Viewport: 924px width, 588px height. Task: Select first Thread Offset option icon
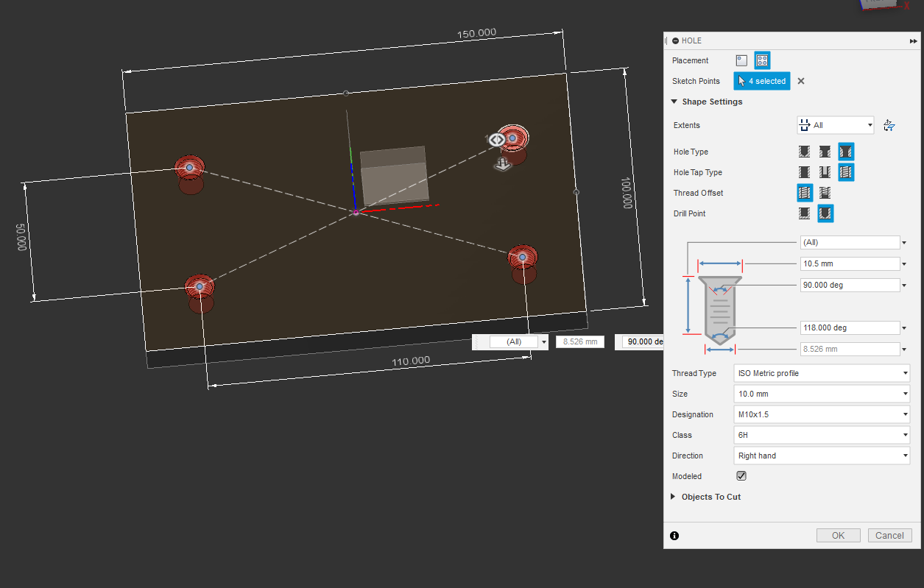point(805,193)
